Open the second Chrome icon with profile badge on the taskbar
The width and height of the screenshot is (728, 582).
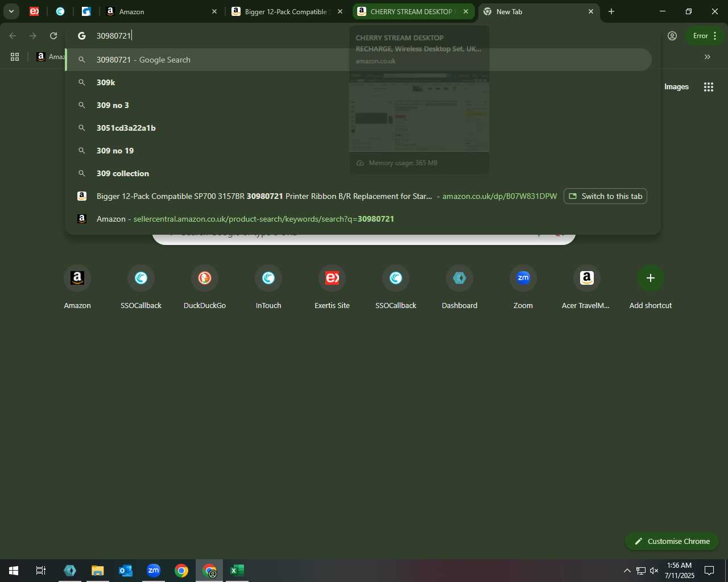coord(210,571)
